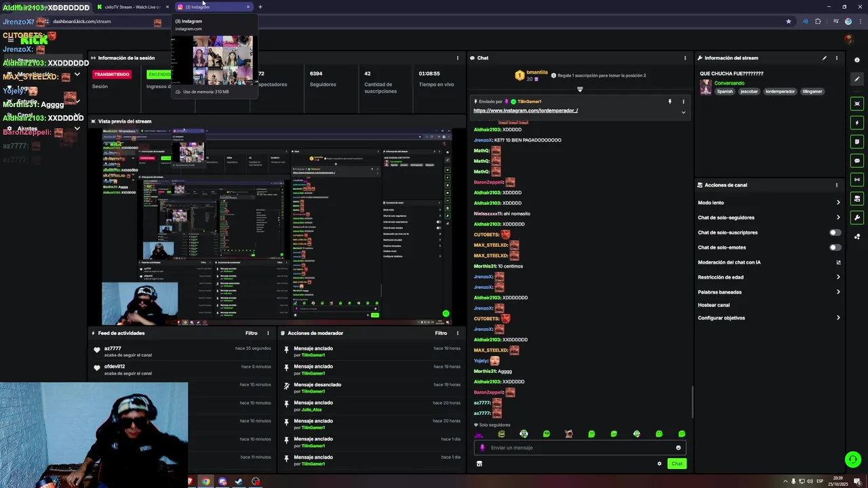
Task: Send the message with the green Chat button
Action: (677, 464)
